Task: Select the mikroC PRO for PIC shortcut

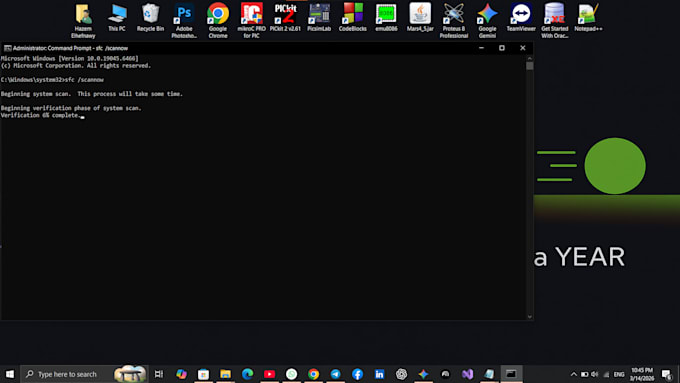Action: tap(252, 20)
